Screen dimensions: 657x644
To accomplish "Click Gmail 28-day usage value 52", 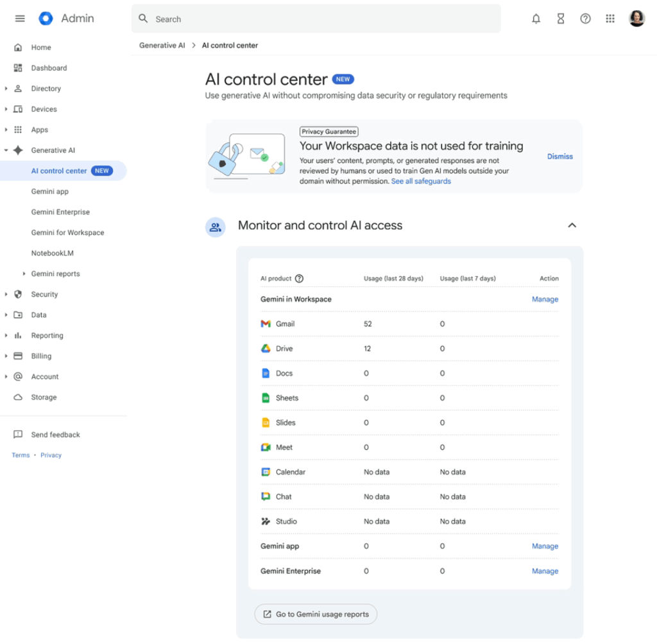I will [368, 324].
